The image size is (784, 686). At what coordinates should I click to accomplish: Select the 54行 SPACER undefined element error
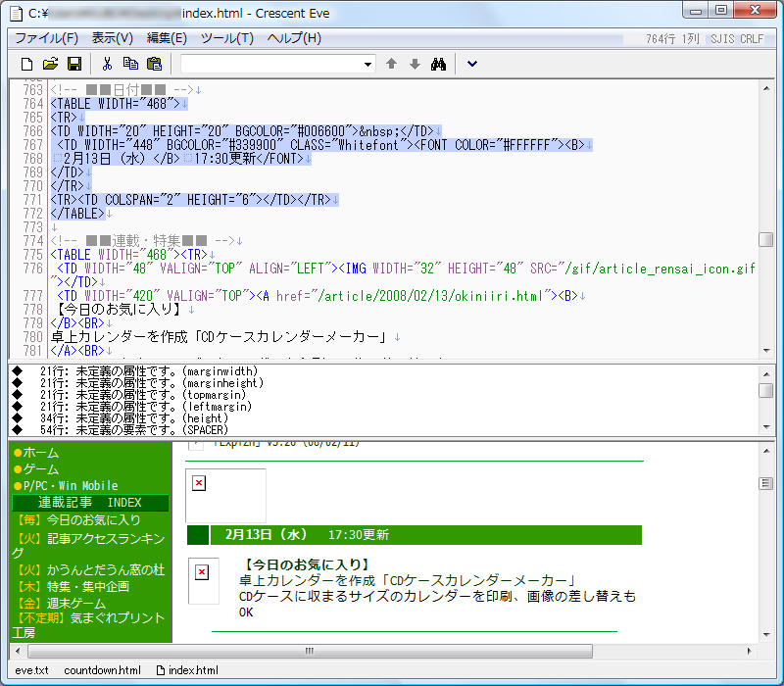134,430
